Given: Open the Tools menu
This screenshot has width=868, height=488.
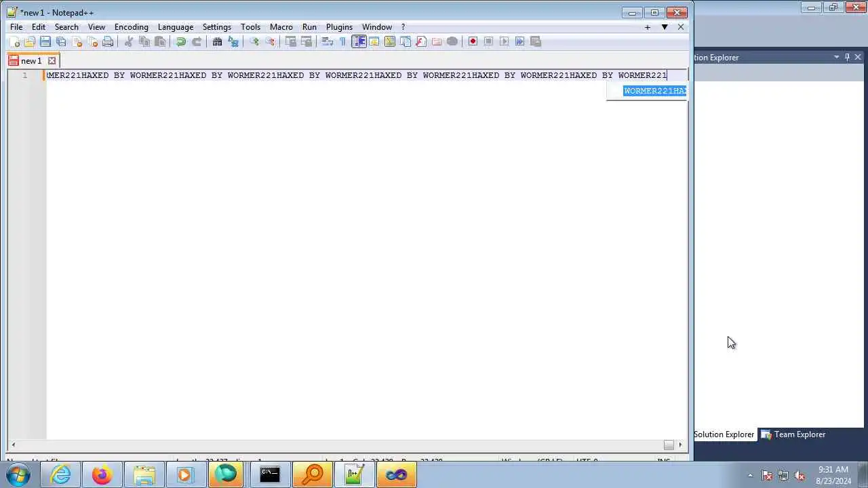Looking at the screenshot, I should (x=250, y=27).
